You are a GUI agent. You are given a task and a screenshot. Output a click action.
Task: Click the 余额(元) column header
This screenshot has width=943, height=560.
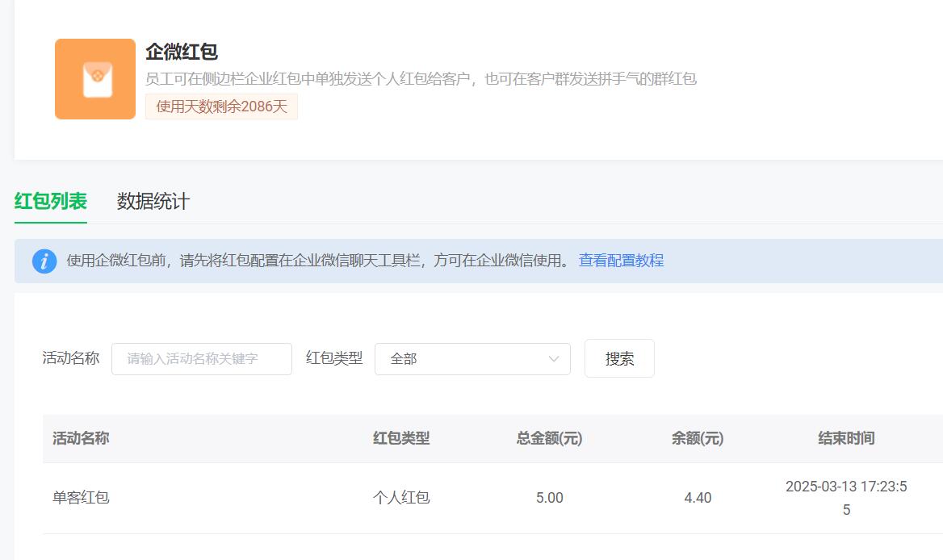698,438
